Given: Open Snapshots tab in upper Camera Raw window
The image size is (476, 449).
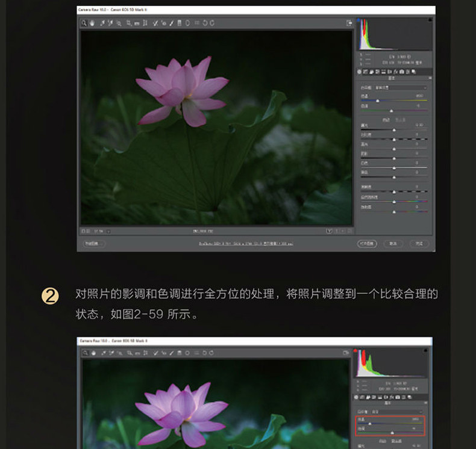Looking at the screenshot, I should 413,72.
